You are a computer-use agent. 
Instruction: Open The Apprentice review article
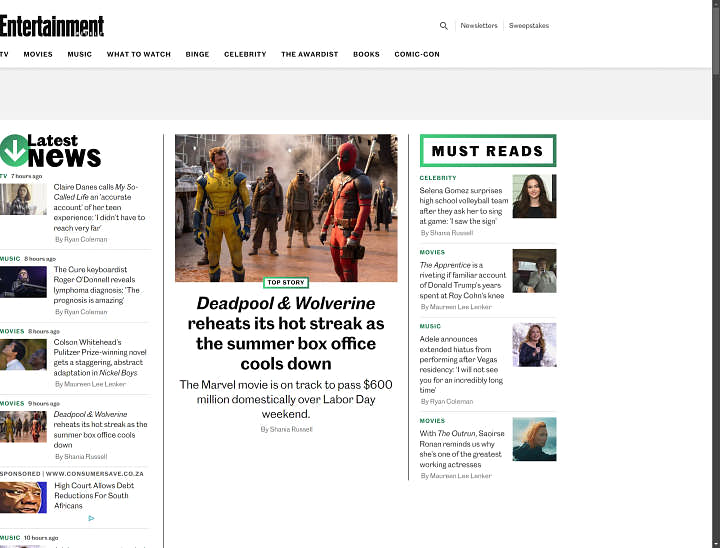point(463,280)
